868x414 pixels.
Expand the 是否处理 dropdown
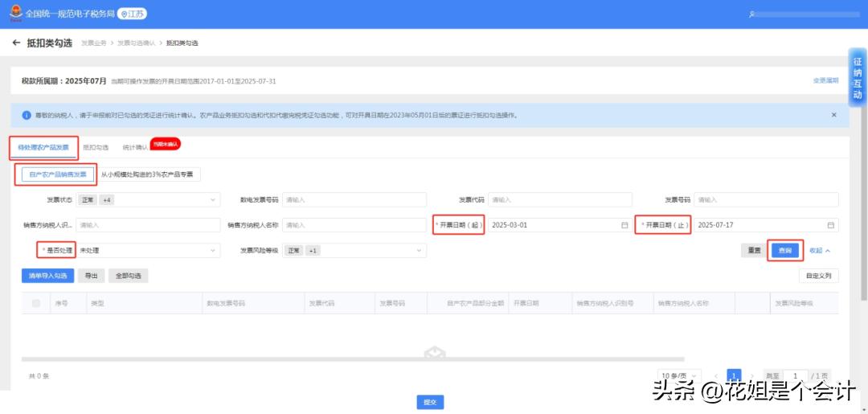point(149,251)
